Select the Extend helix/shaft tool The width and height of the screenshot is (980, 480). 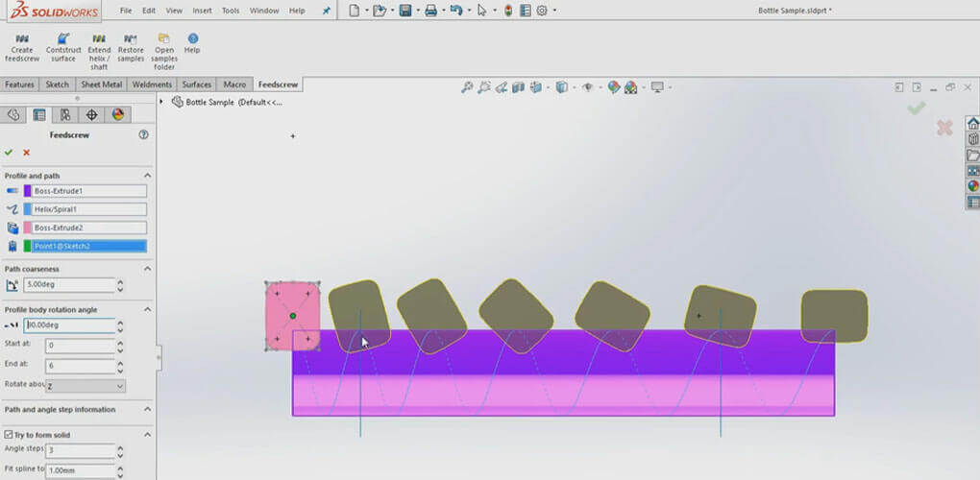[99, 52]
